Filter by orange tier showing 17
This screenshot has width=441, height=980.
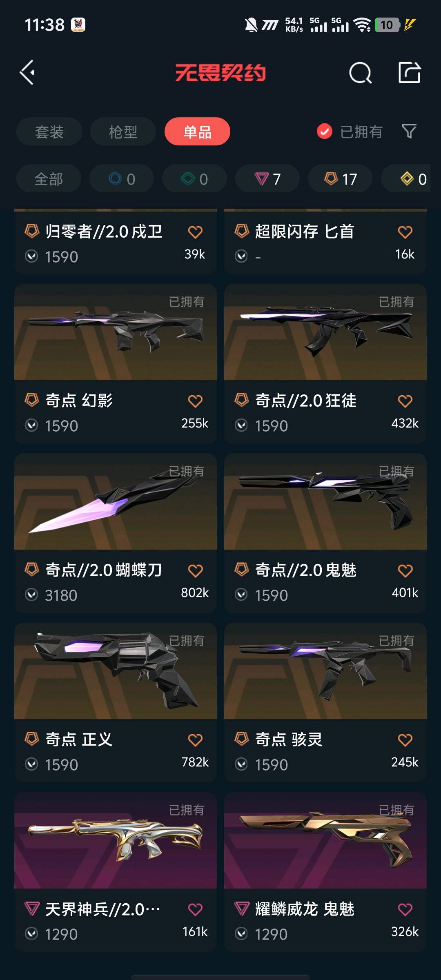(x=340, y=179)
